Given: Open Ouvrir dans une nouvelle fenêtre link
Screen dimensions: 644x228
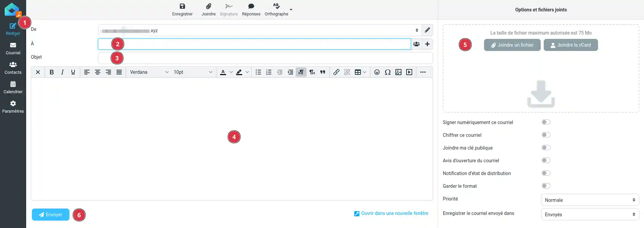Looking at the screenshot, I should [391, 213].
